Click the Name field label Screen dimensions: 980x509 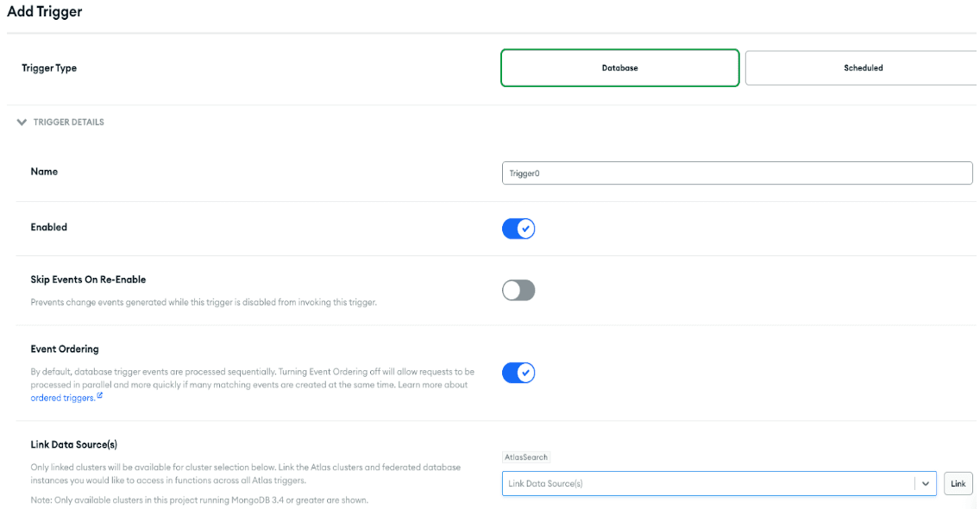44,172
